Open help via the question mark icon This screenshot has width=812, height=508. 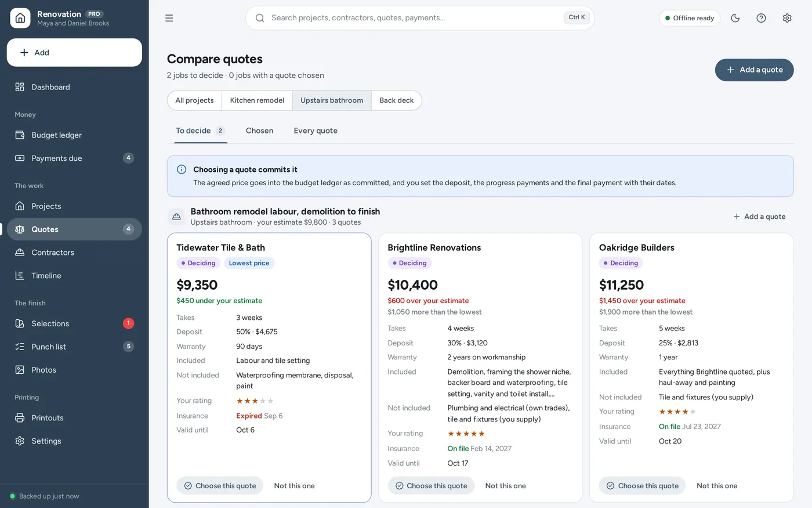point(762,18)
